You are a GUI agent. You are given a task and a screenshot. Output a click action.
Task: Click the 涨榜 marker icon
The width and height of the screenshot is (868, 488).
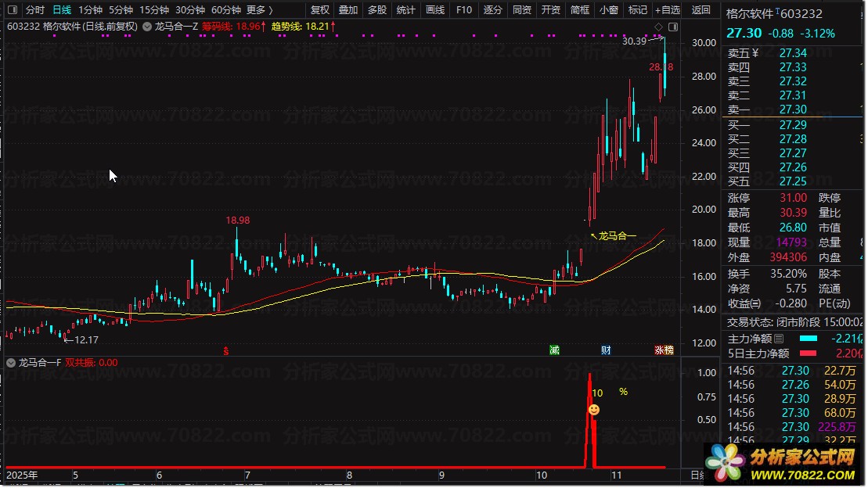665,350
